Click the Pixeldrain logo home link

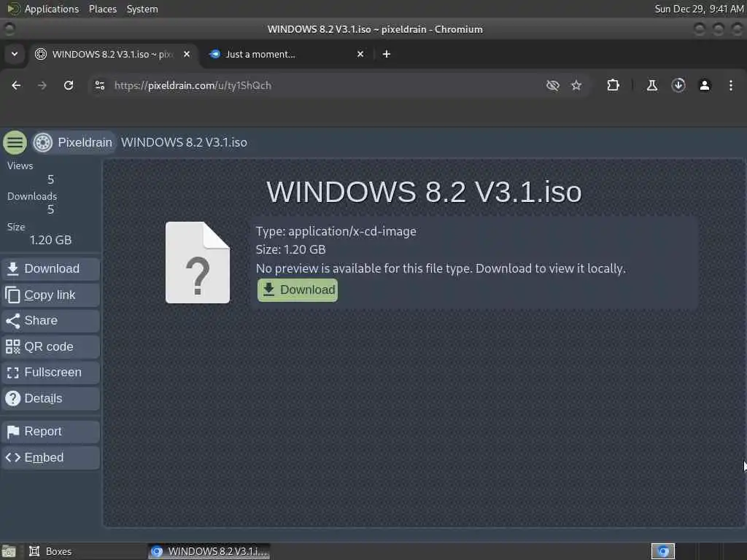coord(73,142)
